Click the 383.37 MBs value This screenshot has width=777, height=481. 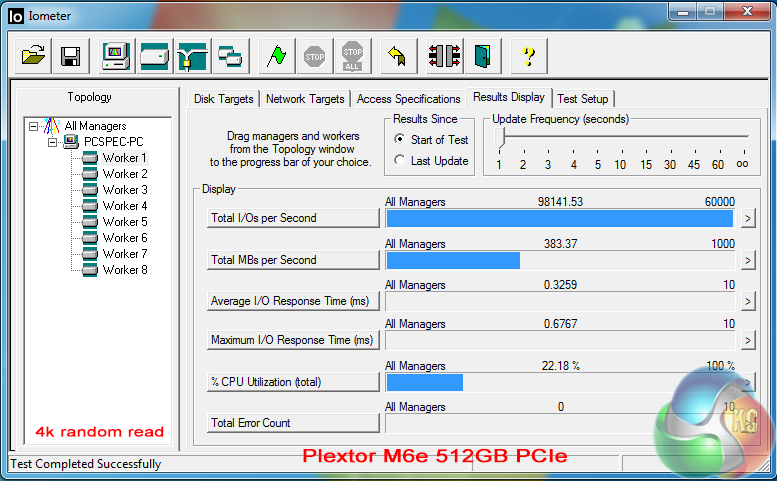pos(560,244)
